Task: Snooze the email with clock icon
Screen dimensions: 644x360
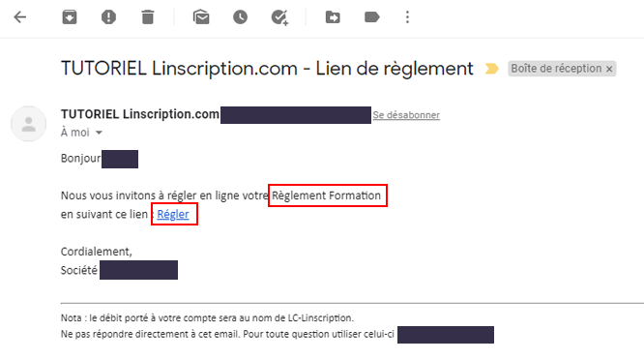Action: (240, 17)
